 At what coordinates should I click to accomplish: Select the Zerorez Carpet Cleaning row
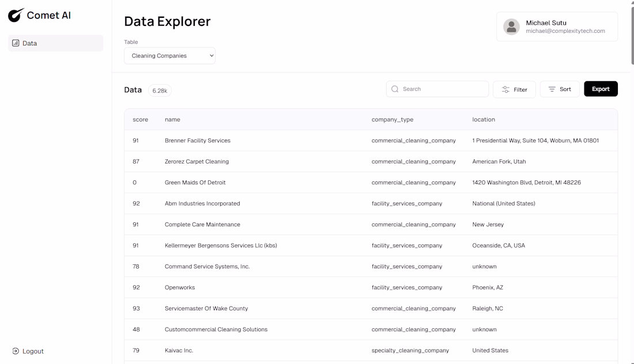197,162
